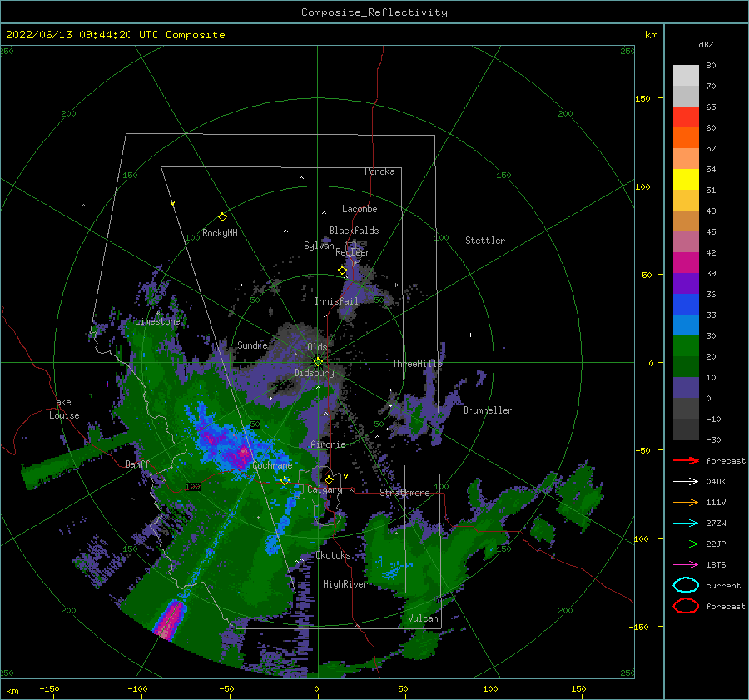
Task: Click the yellow diamond marker below Cochrane
Action: (x=285, y=480)
